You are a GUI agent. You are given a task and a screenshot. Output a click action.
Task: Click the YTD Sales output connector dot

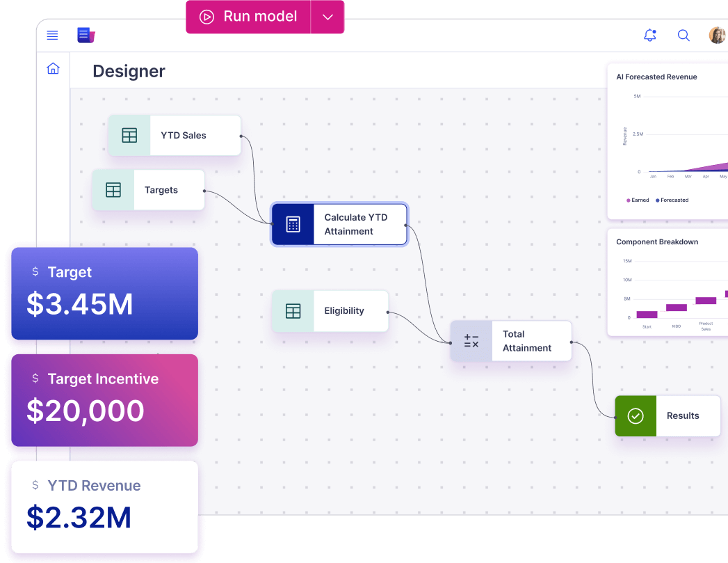[x=241, y=136]
